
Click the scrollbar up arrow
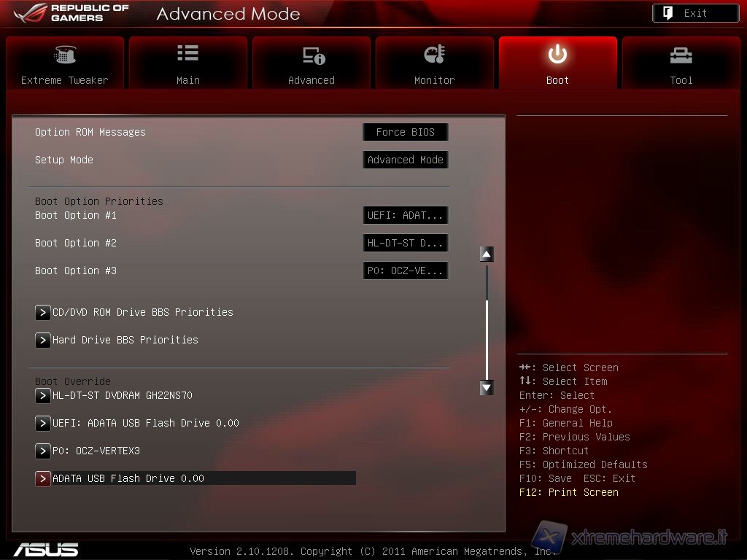pyautogui.click(x=487, y=254)
